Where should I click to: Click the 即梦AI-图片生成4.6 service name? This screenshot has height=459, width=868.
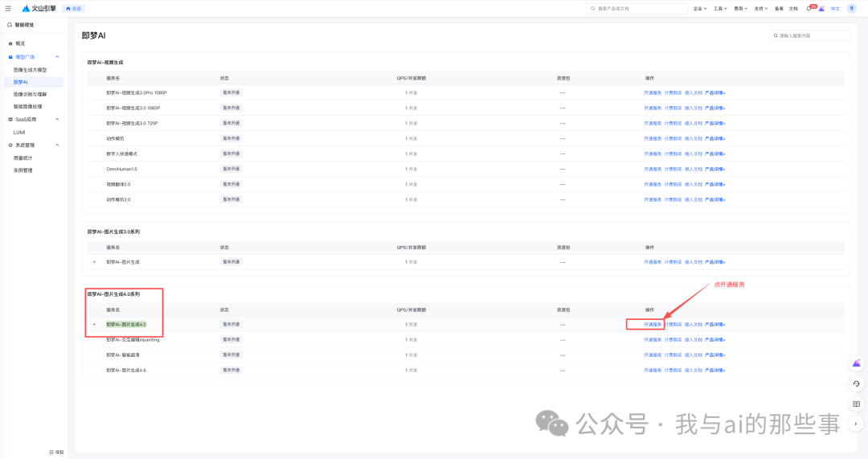[126, 370]
